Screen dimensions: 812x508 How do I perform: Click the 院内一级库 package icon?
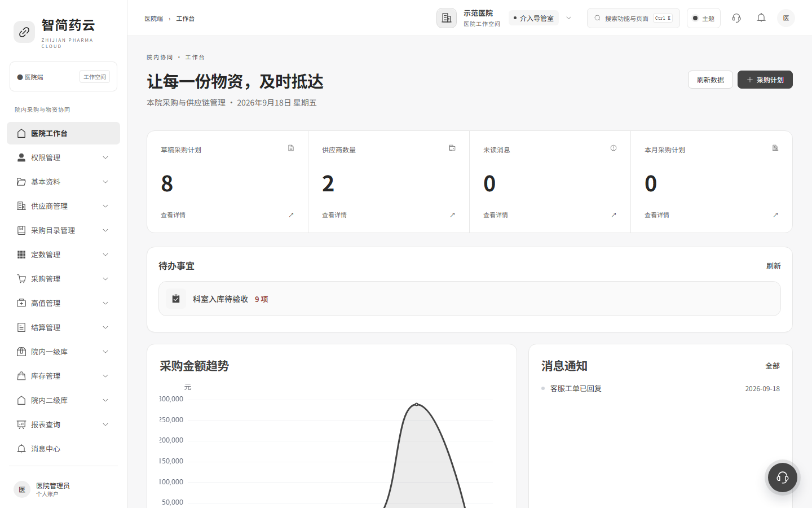click(x=21, y=352)
